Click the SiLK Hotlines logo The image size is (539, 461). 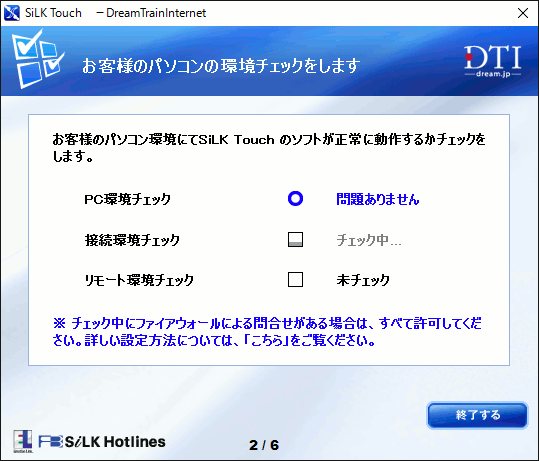coord(102,442)
